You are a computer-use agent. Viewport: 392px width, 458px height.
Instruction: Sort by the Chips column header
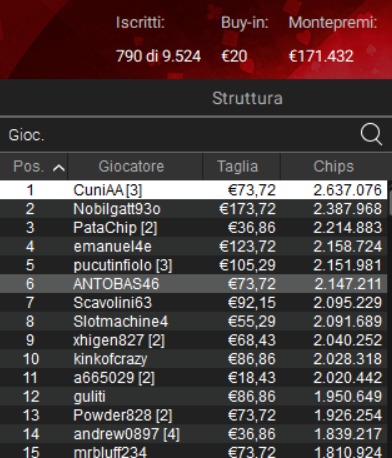click(334, 166)
